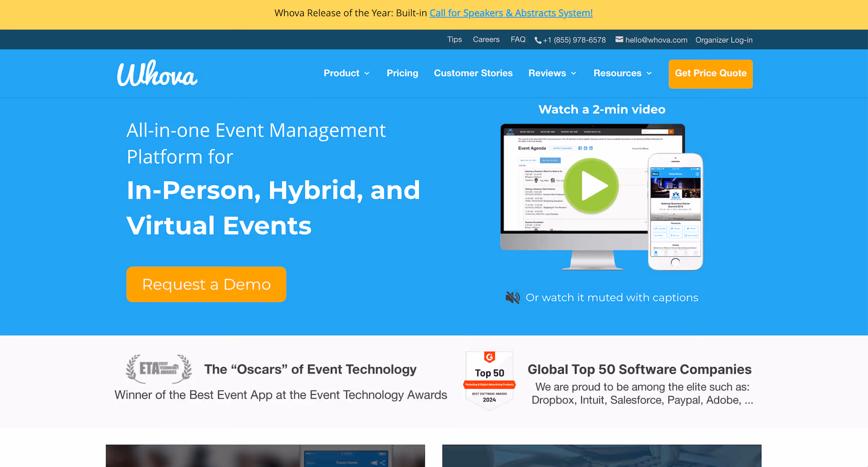Open the Product menu
This screenshot has width=868, height=467.
point(347,73)
